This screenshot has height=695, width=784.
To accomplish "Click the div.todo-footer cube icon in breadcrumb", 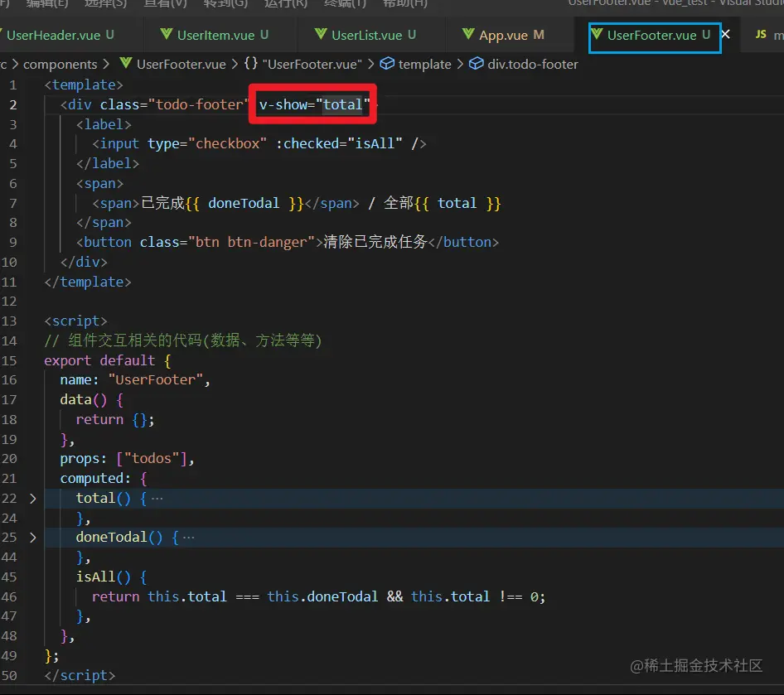I will 476,64.
